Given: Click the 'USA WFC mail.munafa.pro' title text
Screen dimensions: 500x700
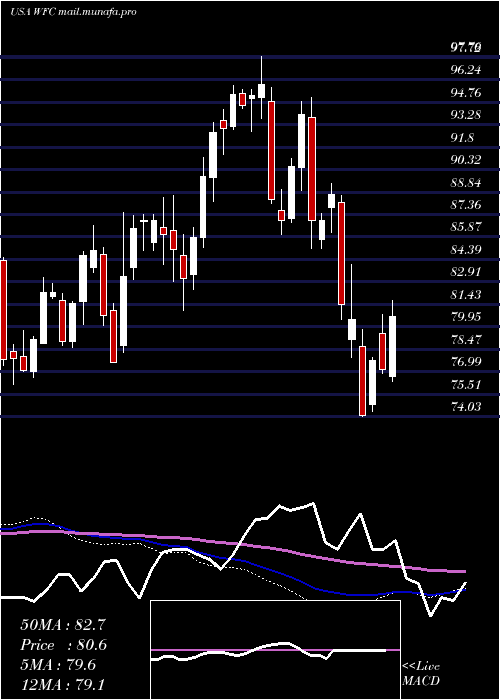Looking at the screenshot, I should pyautogui.click(x=73, y=12).
